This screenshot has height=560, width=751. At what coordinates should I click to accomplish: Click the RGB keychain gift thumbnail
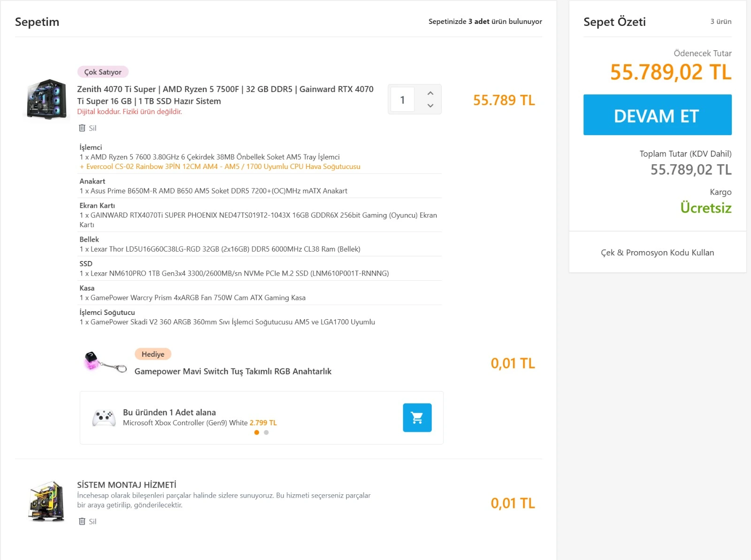pyautogui.click(x=105, y=362)
